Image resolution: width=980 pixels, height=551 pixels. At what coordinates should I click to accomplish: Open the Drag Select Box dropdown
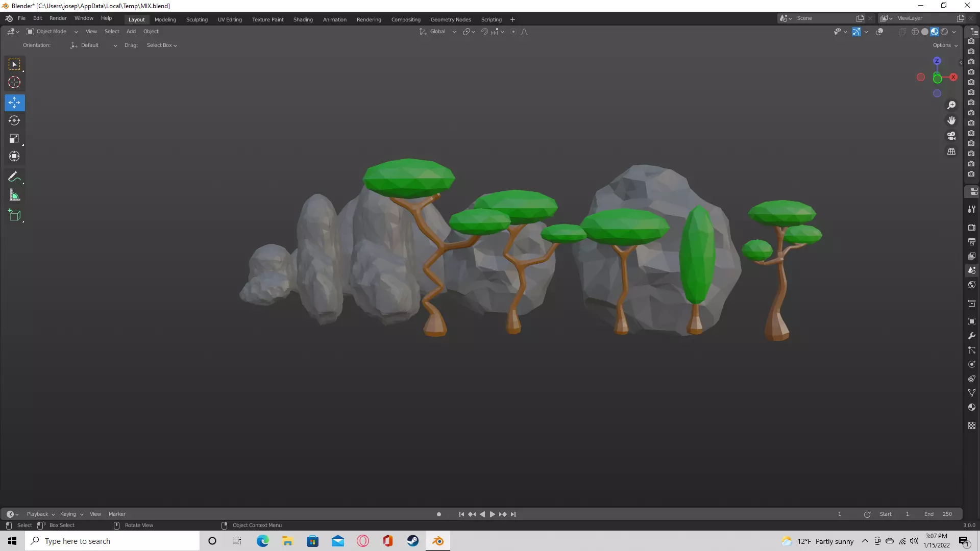[162, 45]
